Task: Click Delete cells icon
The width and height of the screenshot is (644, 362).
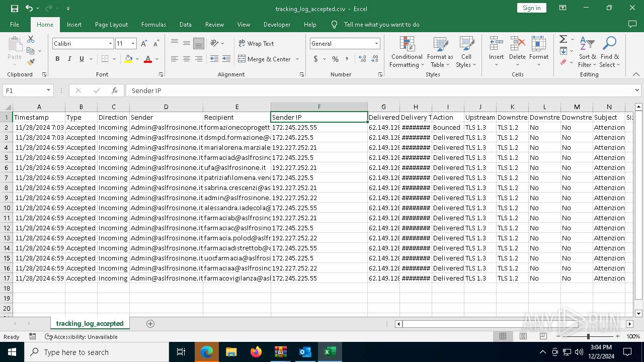Action: click(x=517, y=44)
